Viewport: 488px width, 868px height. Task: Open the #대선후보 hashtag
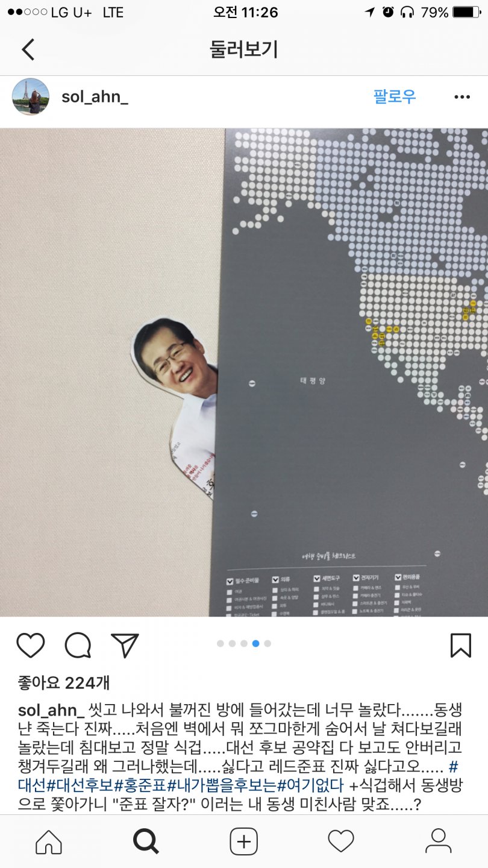(x=80, y=785)
